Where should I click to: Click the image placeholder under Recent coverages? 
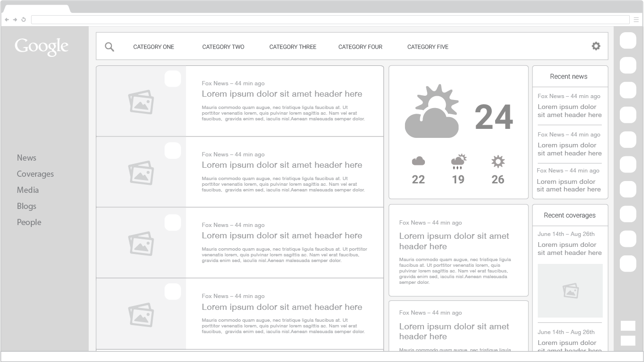click(570, 290)
